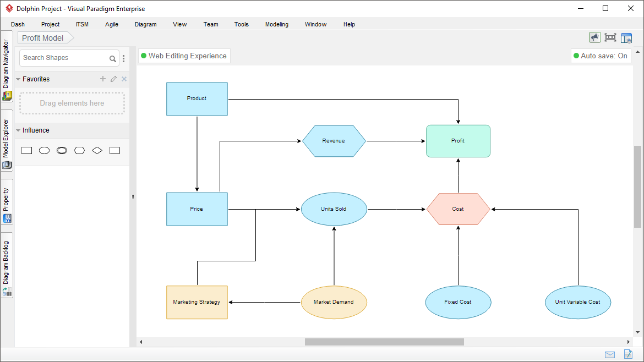The width and height of the screenshot is (644, 362).
Task: Click the scroll up arrow
Action: [x=637, y=52]
